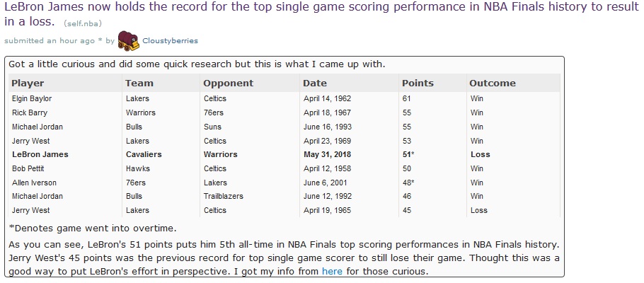Click the Player column header
This screenshot has width=644, height=283.
(x=28, y=83)
